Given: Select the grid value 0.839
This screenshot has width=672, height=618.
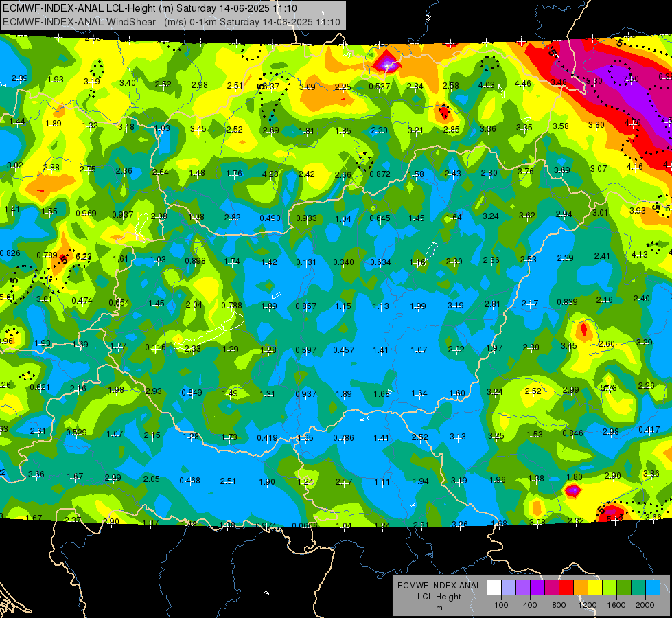Looking at the screenshot, I should coord(568,302).
